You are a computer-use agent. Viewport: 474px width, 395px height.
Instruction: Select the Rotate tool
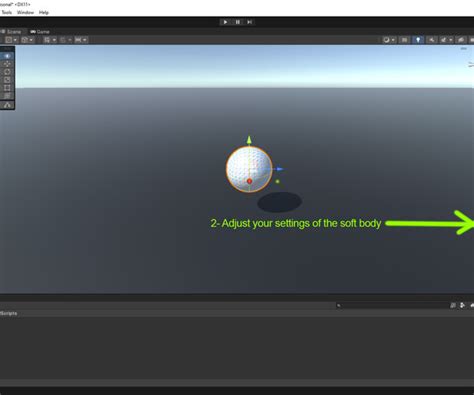pyautogui.click(x=7, y=72)
